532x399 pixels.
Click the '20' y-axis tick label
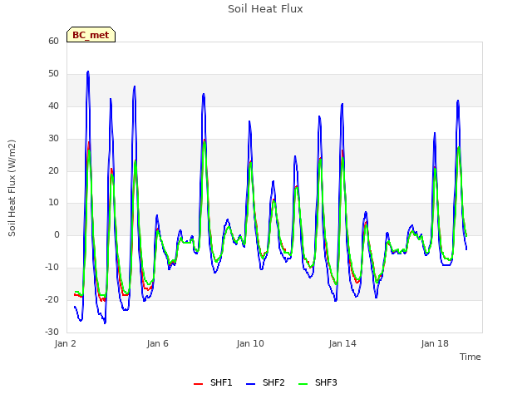pos(53,170)
